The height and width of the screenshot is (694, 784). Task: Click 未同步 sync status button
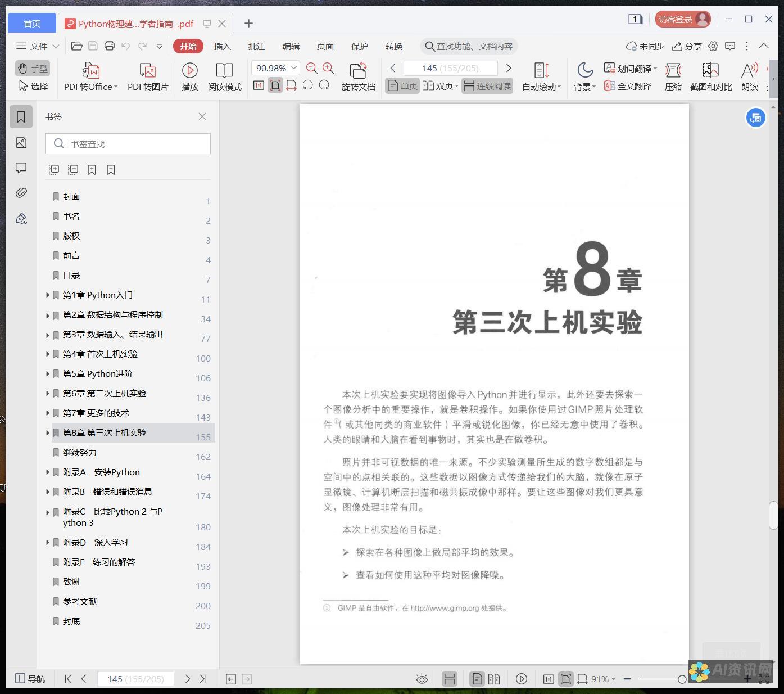point(645,46)
